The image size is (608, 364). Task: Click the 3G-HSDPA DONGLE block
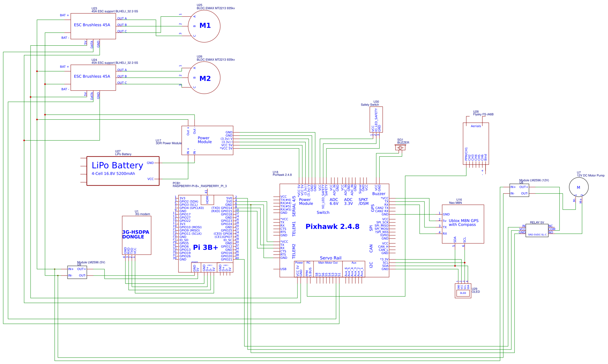(x=137, y=235)
